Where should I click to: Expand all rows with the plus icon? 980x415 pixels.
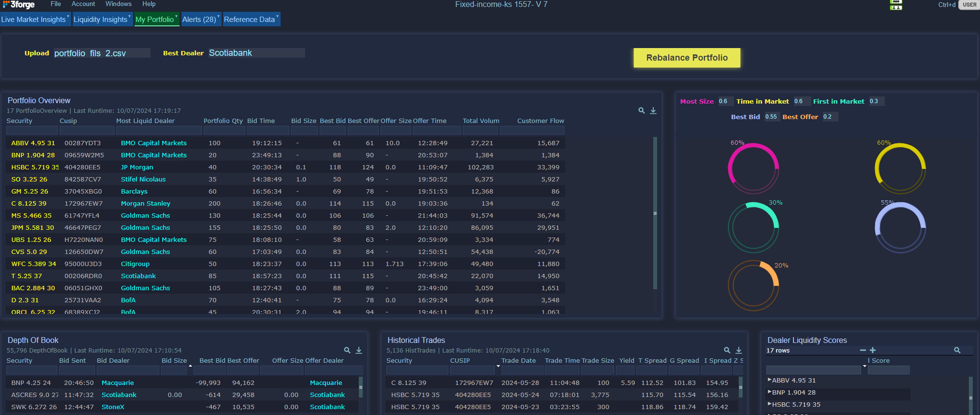tap(873, 350)
